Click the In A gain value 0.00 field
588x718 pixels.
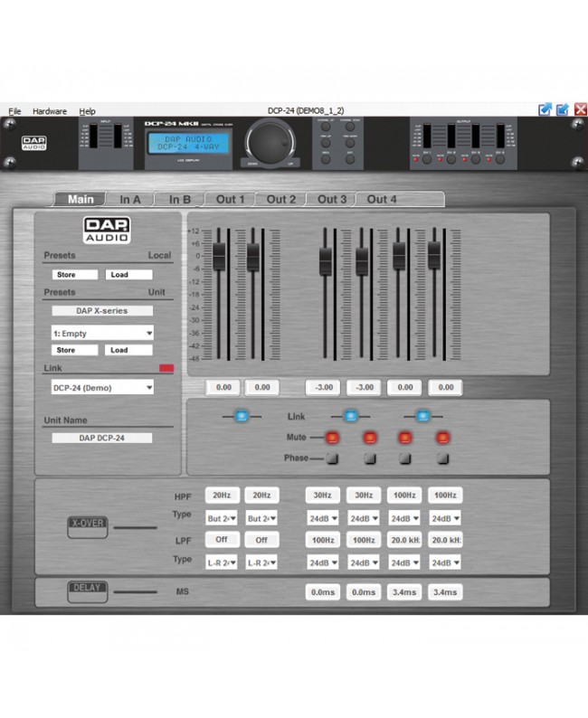click(223, 387)
